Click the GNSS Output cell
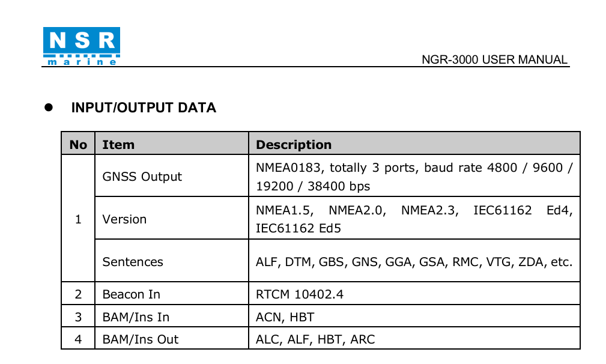606x364 pixels. [x=142, y=177]
